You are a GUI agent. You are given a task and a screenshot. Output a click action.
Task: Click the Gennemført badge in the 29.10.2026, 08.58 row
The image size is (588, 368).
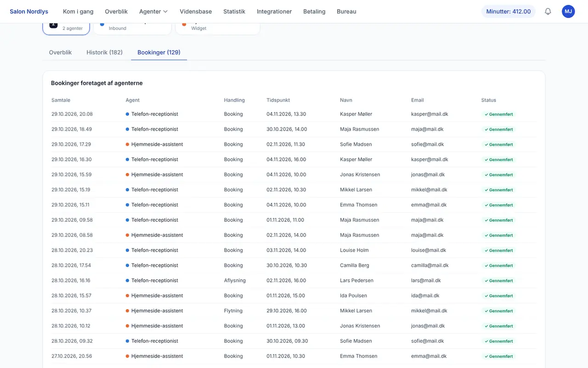[498, 236]
